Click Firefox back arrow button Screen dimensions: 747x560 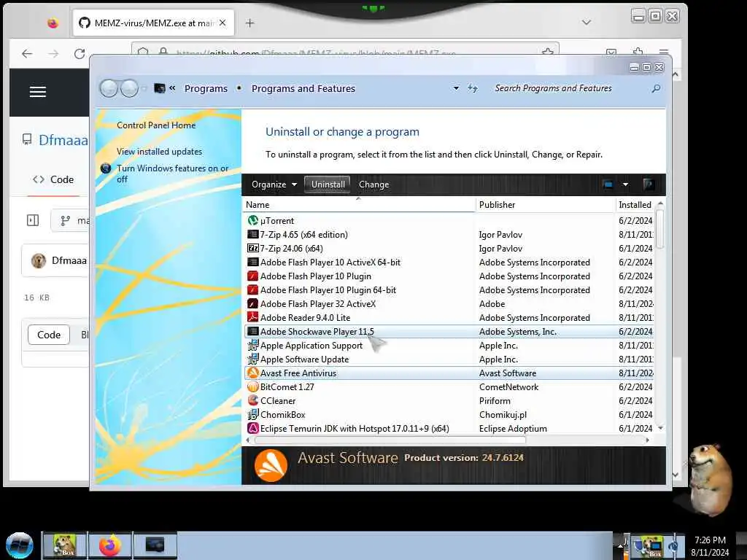point(27,54)
